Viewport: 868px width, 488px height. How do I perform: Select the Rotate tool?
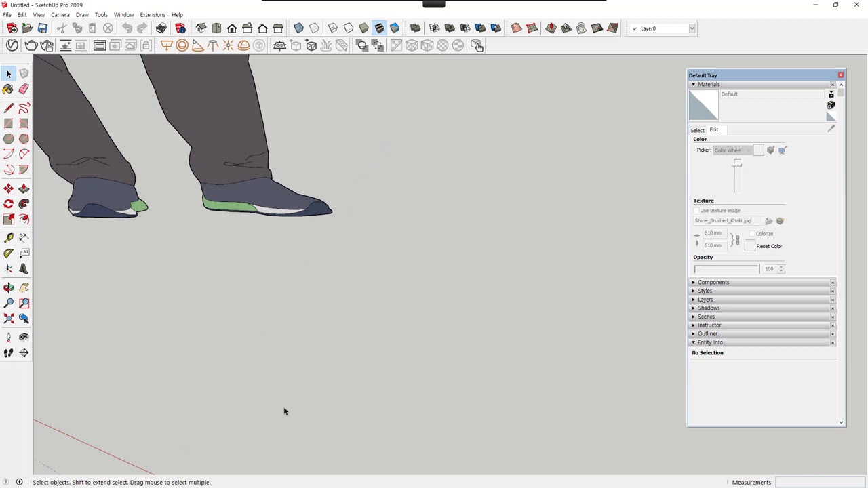[8, 204]
